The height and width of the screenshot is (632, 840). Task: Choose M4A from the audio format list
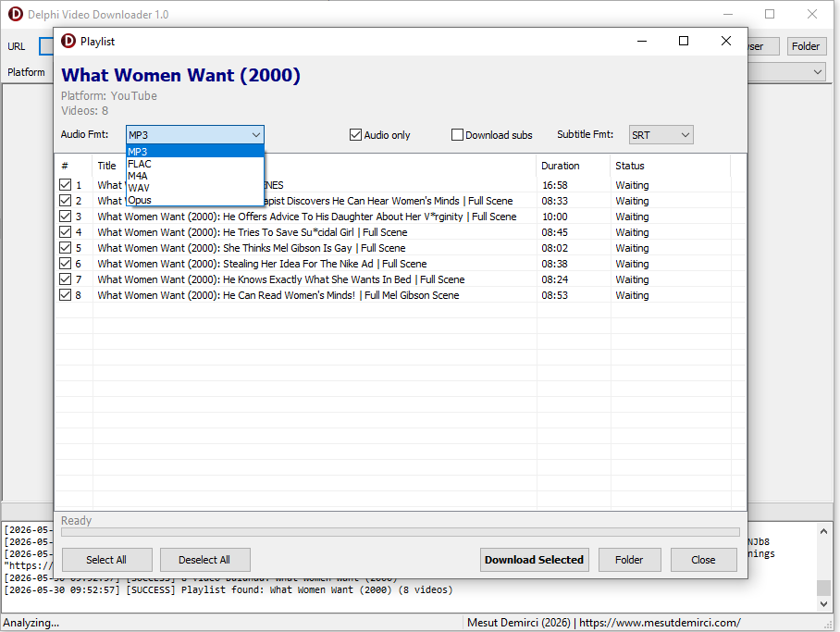point(195,176)
